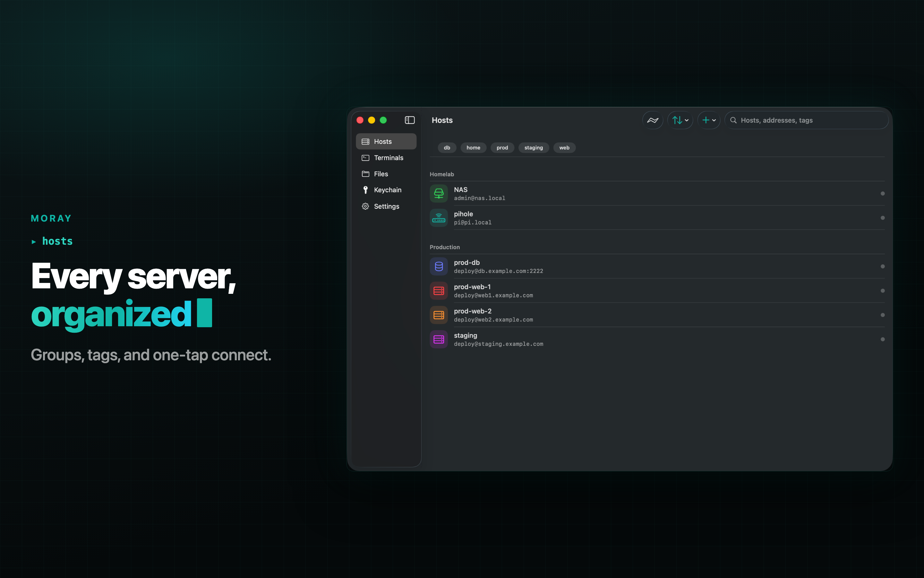Open Settings in the sidebar
The height and width of the screenshot is (578, 924).
coord(386,206)
